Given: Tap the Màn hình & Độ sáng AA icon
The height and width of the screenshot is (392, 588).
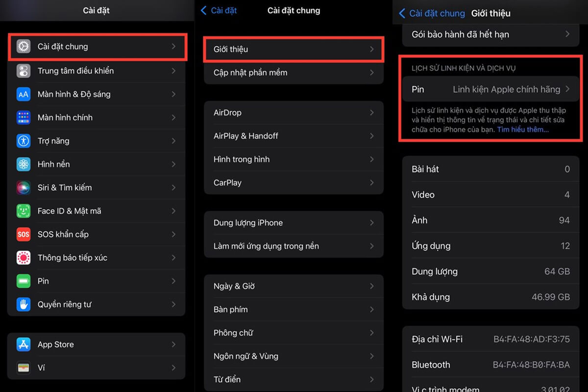Looking at the screenshot, I should (x=24, y=94).
